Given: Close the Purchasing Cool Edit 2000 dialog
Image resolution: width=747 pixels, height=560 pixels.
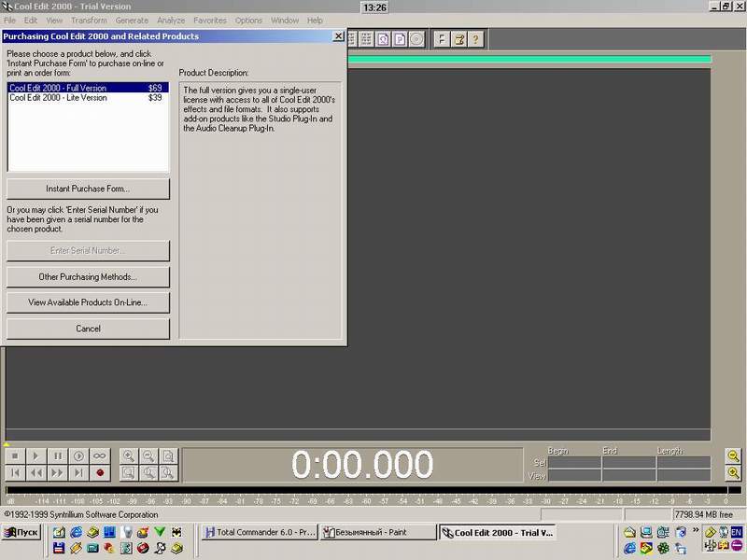Looking at the screenshot, I should 338,36.
